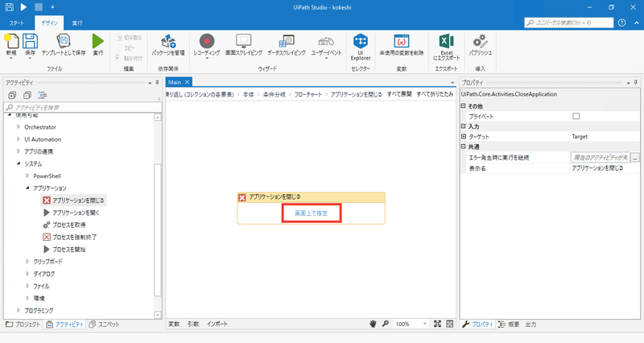Open the 概要 outline tab

pos(509,324)
